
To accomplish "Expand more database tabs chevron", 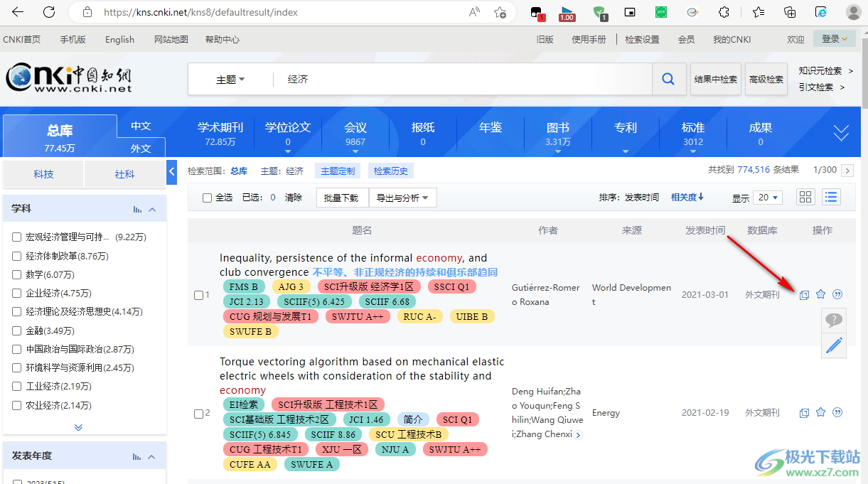I will pyautogui.click(x=841, y=133).
